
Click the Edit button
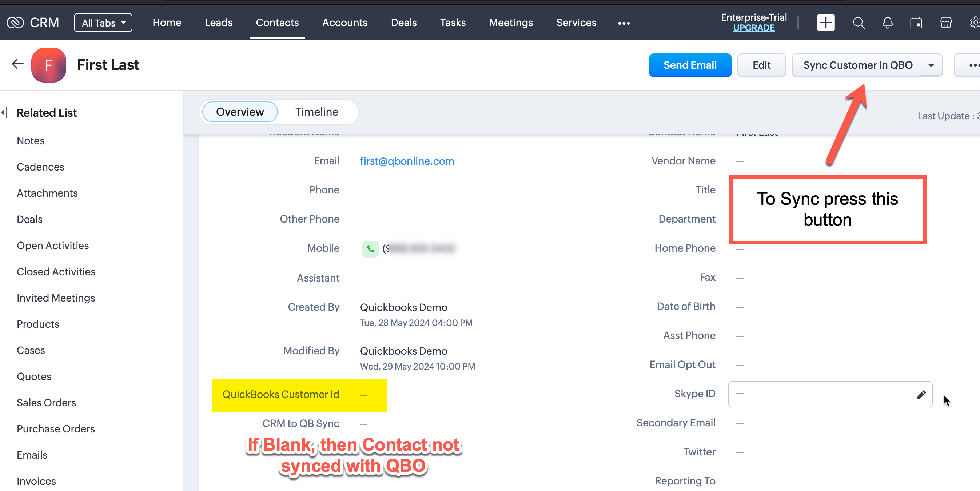tap(761, 65)
